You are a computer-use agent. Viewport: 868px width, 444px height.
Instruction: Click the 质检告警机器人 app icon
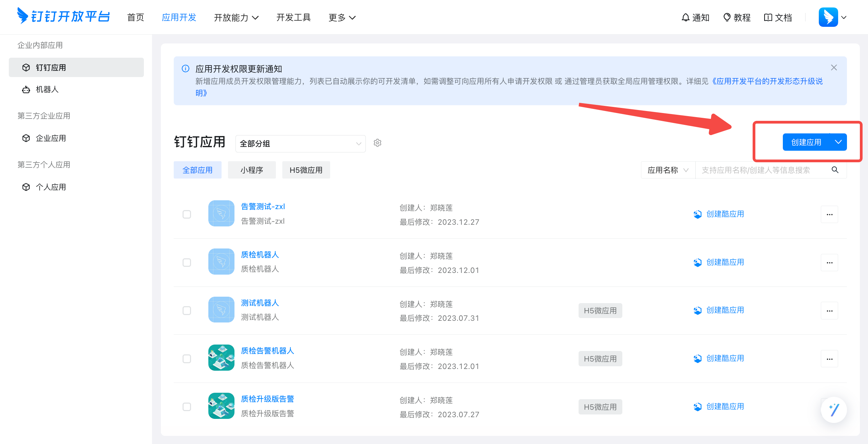click(x=221, y=358)
